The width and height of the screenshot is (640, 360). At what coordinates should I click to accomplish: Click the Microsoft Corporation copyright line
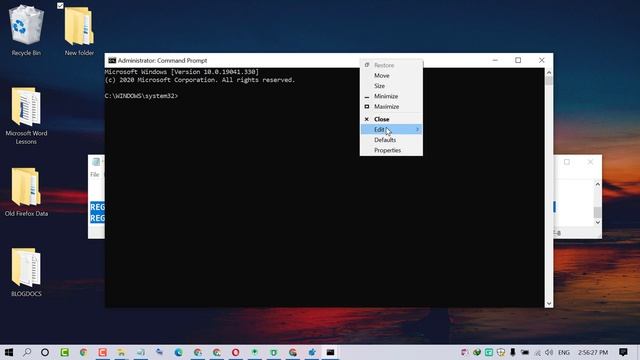click(x=200, y=80)
